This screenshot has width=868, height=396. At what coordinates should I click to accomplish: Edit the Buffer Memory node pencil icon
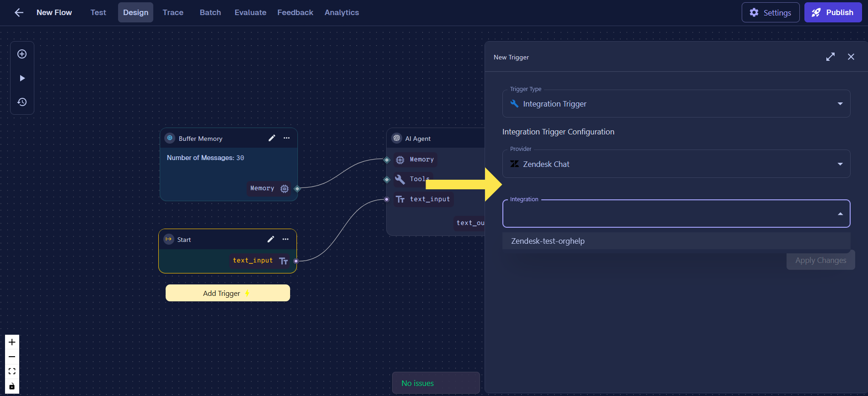click(272, 138)
